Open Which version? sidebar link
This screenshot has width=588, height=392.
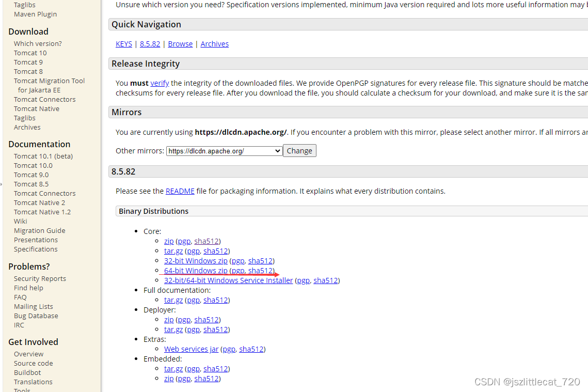38,43
